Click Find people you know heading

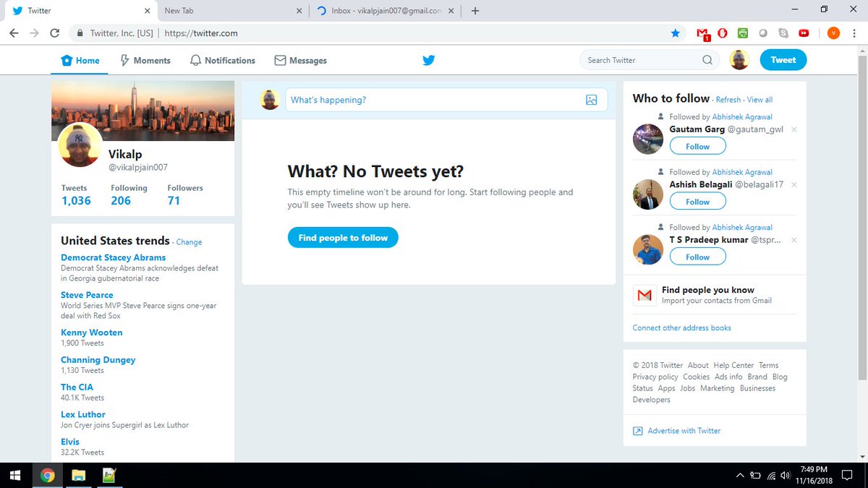(x=708, y=290)
